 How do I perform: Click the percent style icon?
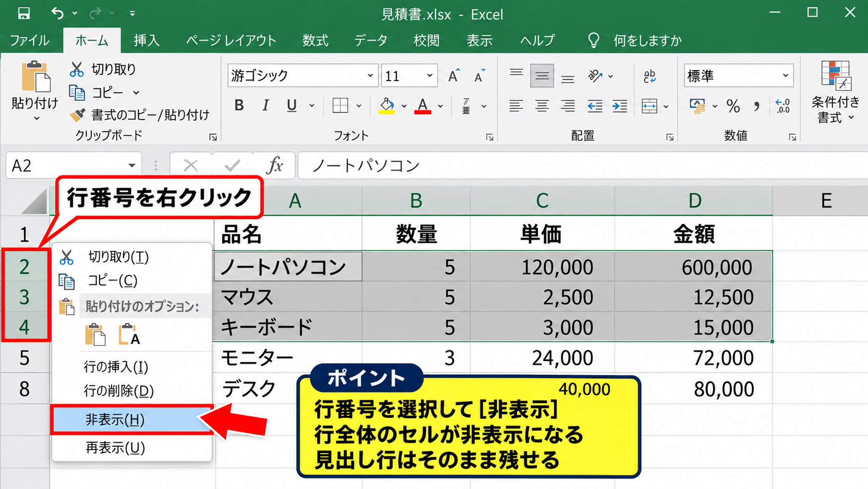pos(733,107)
